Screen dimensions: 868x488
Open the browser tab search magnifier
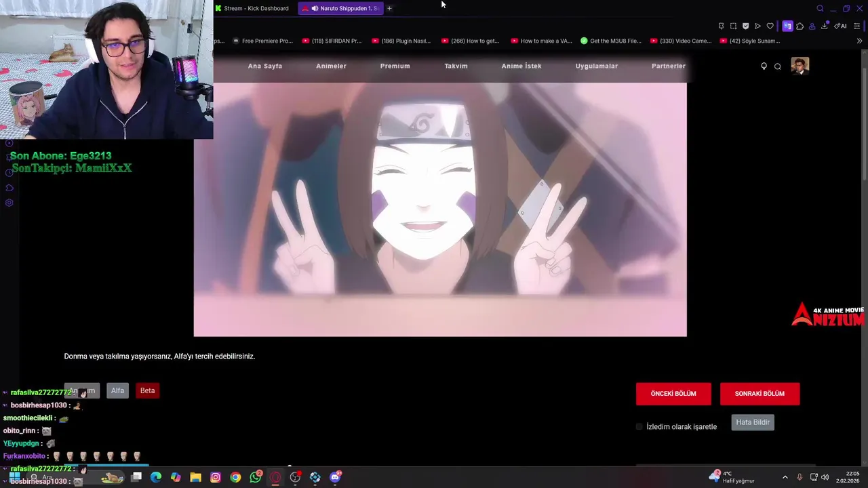[x=820, y=8]
